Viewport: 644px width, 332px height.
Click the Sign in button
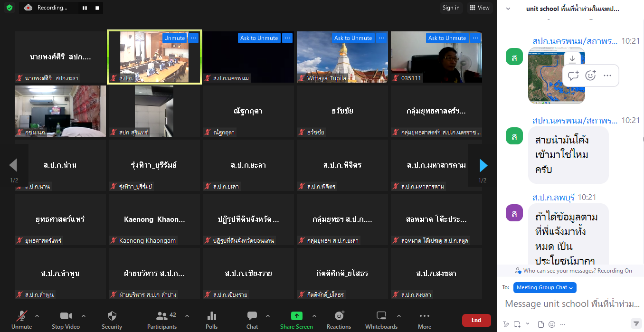(x=451, y=8)
